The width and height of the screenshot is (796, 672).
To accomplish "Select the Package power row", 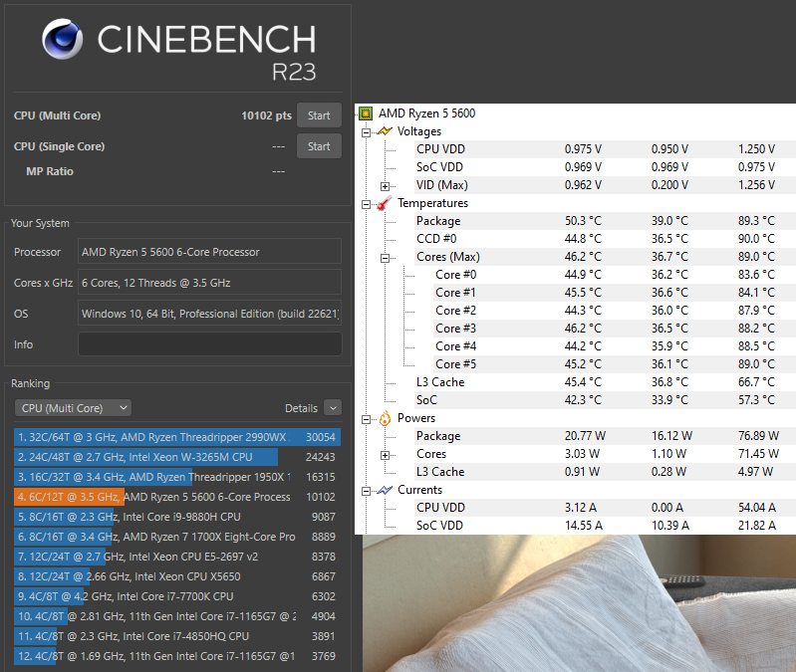I will click(x=604, y=436).
